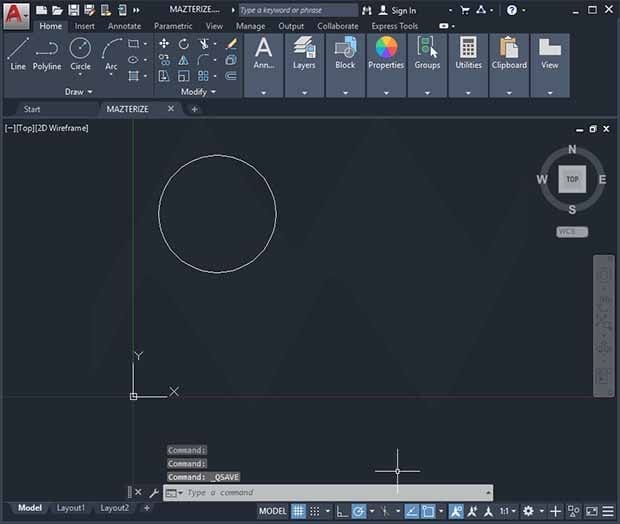Image resolution: width=620 pixels, height=524 pixels.
Task: Activate the Rectangular Array tool
Action: point(203,76)
